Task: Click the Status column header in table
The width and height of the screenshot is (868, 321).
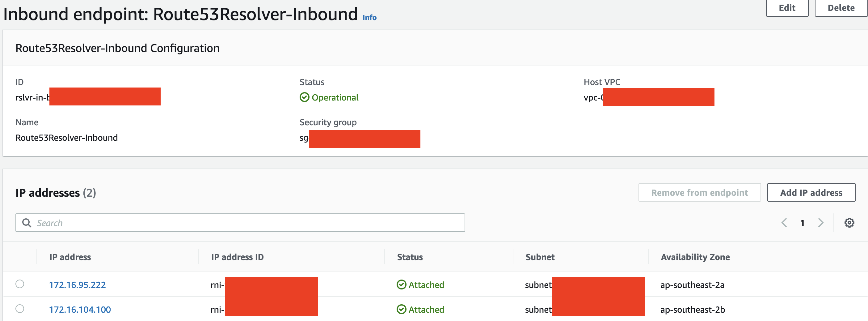Action: (x=410, y=257)
